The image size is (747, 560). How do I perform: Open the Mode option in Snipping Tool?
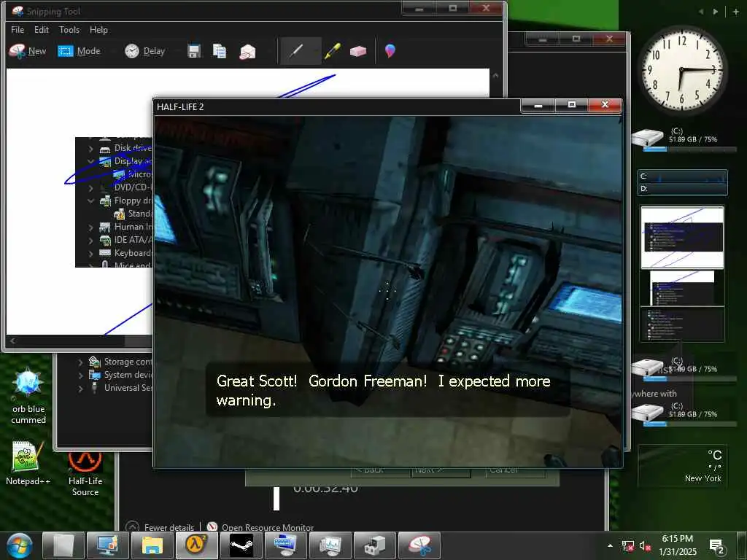click(x=79, y=51)
